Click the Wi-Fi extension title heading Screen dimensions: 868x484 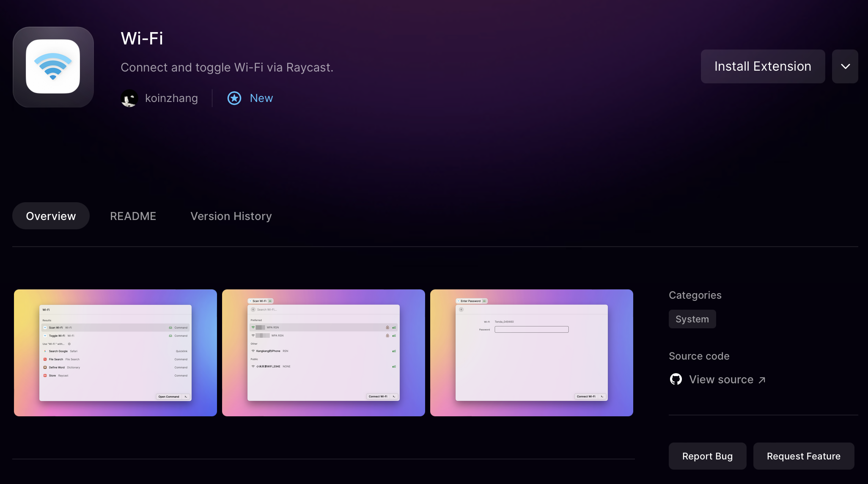click(142, 38)
